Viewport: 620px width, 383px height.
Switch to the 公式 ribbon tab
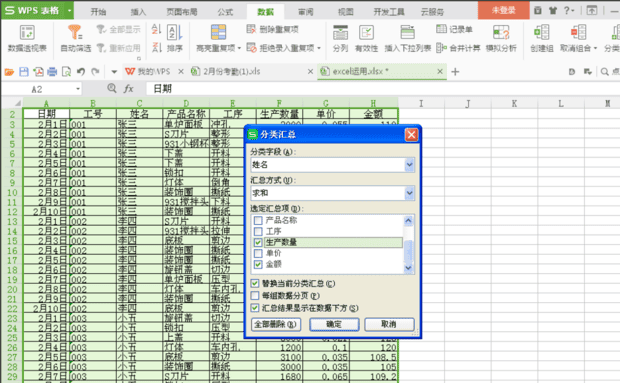[x=225, y=12]
